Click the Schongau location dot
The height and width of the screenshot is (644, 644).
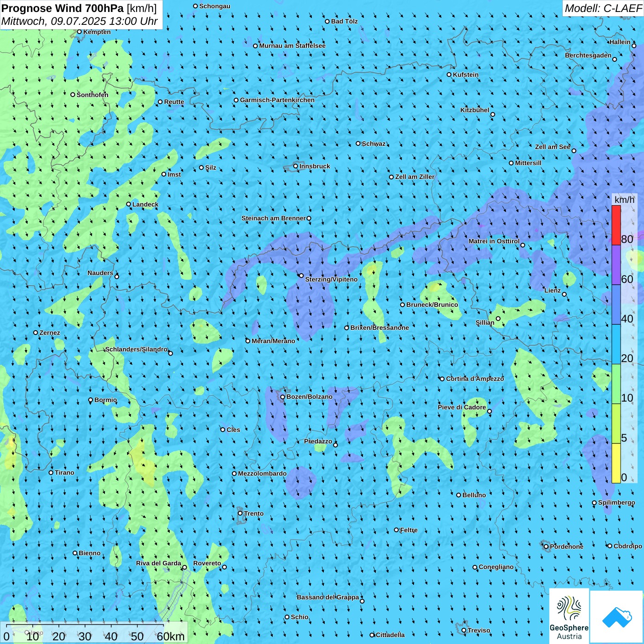click(x=195, y=6)
